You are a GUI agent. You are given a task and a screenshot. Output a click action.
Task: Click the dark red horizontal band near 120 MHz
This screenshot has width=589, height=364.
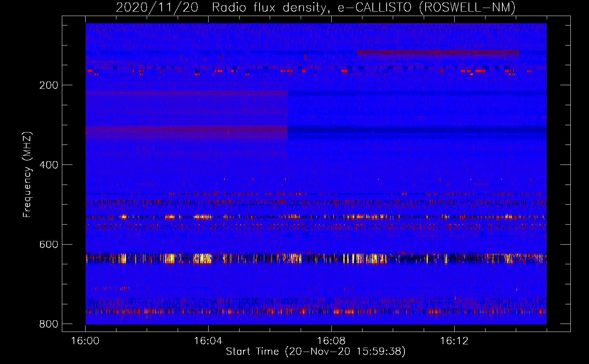point(438,52)
